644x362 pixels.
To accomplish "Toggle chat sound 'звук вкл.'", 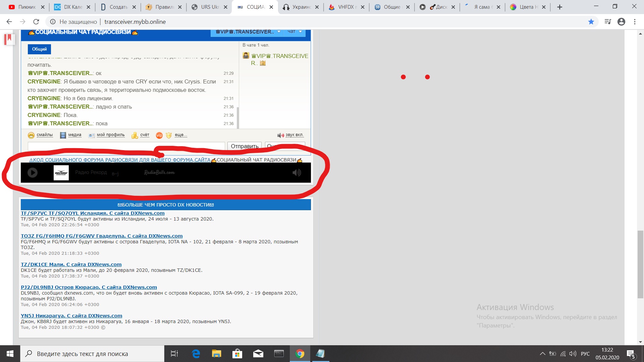I will click(x=290, y=135).
